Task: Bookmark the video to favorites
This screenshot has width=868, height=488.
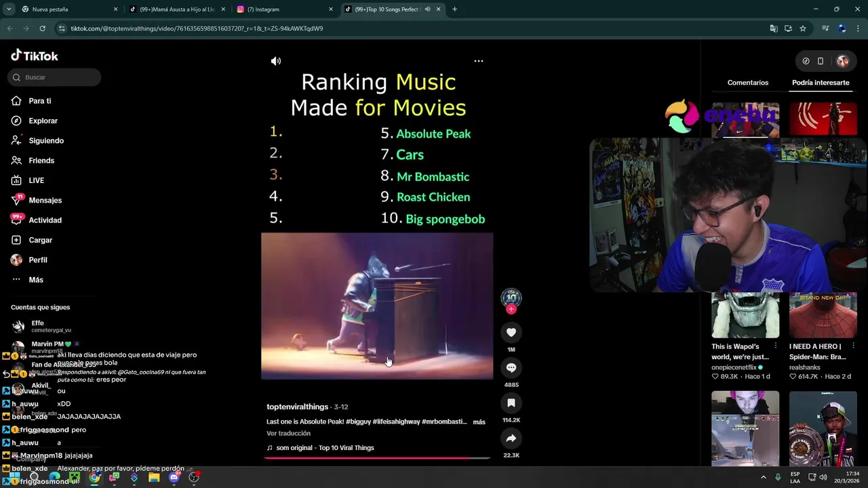Action: [x=511, y=403]
